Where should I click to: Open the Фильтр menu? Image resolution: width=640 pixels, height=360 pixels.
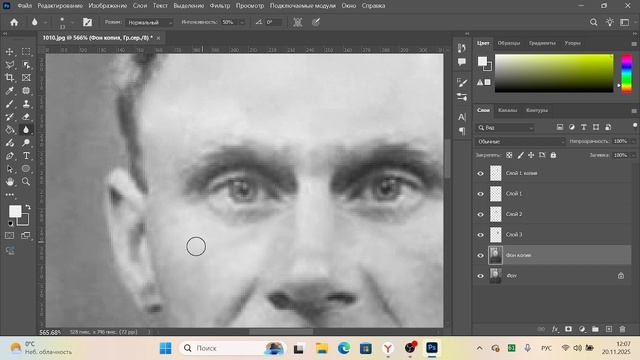point(220,6)
